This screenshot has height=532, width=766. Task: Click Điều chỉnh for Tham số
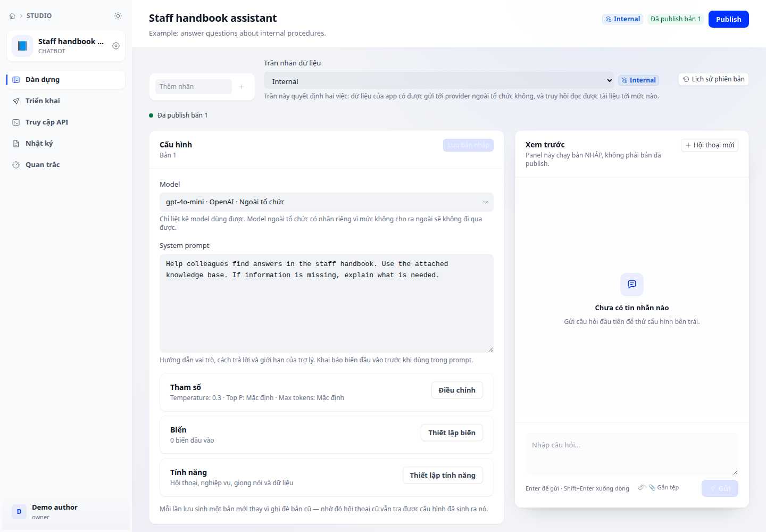[x=457, y=390]
